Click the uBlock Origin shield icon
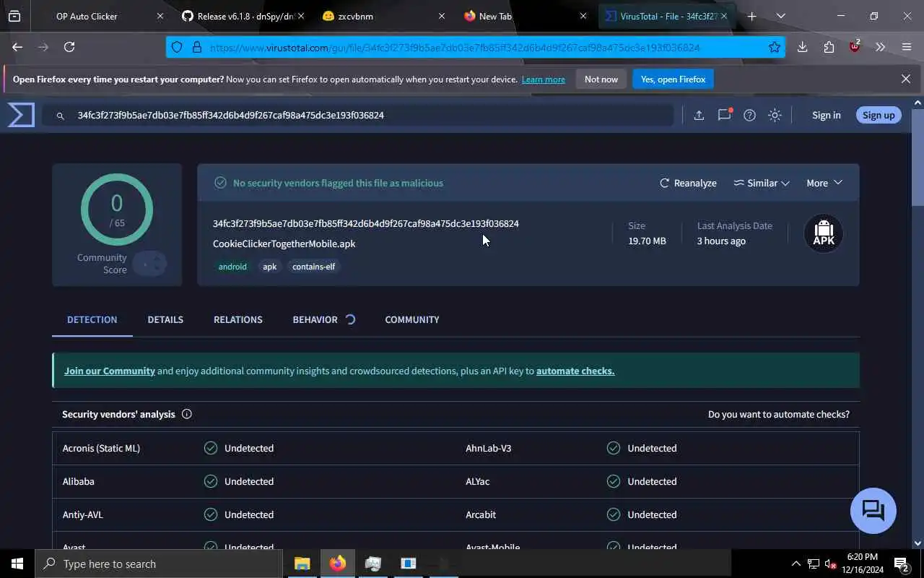The width and height of the screenshot is (924, 578). point(855,47)
